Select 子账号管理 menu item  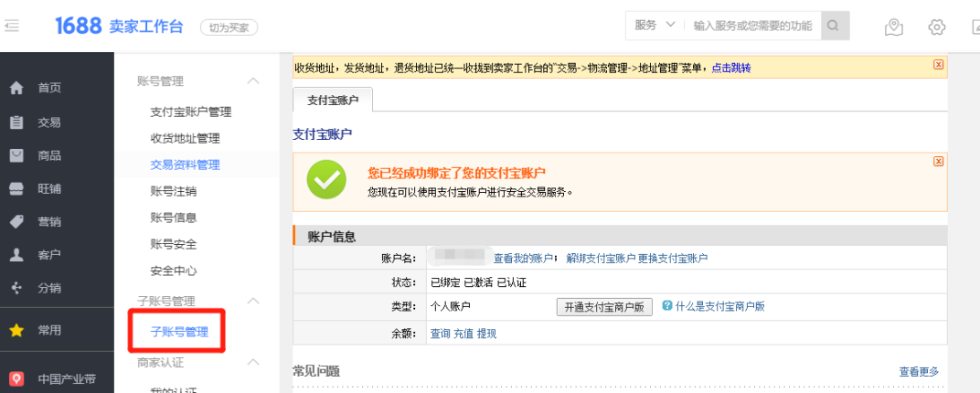coord(179,332)
